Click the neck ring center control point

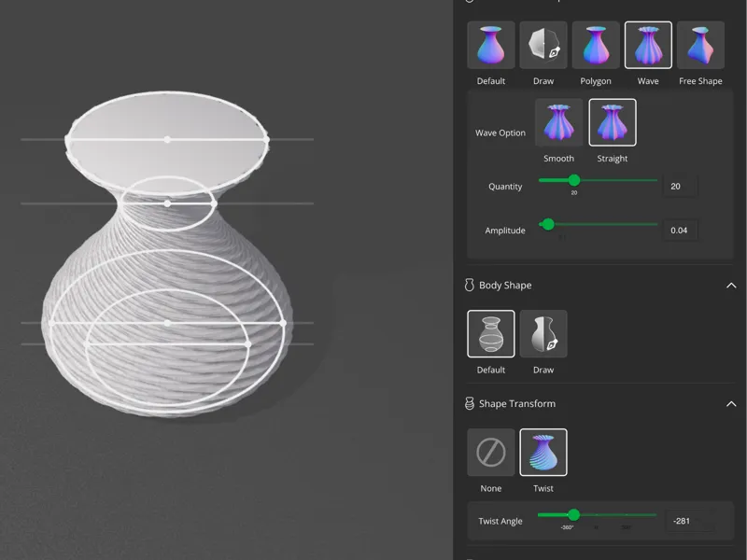coord(167,203)
